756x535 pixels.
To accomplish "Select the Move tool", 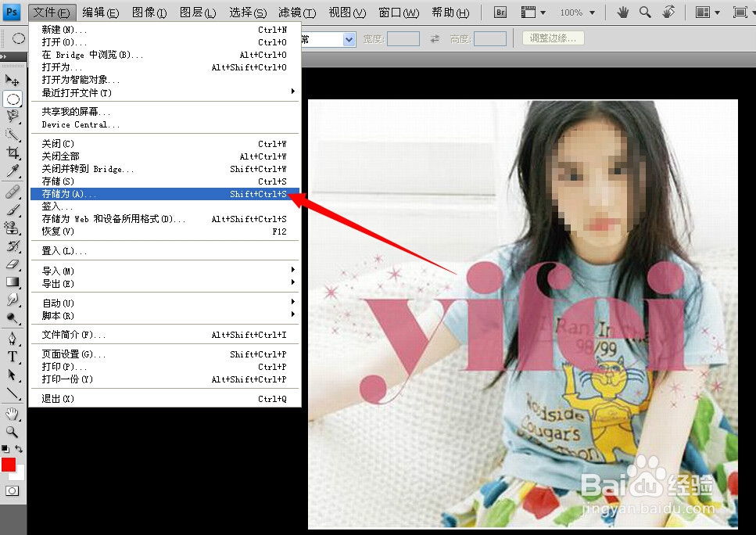I will (x=13, y=80).
